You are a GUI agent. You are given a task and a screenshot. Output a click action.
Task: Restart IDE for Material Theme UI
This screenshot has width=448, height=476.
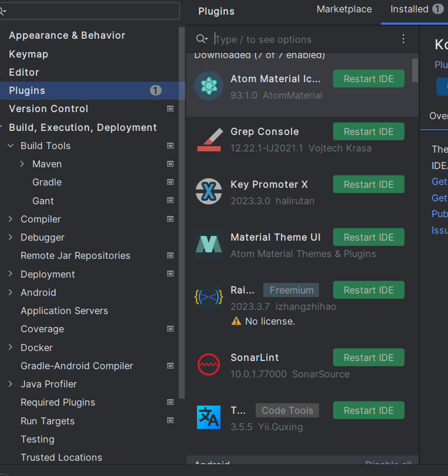coord(368,237)
